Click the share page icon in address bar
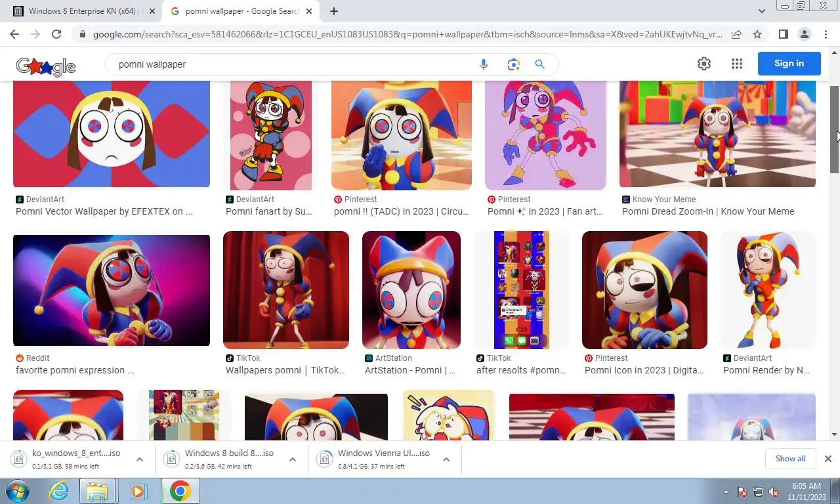 736,34
